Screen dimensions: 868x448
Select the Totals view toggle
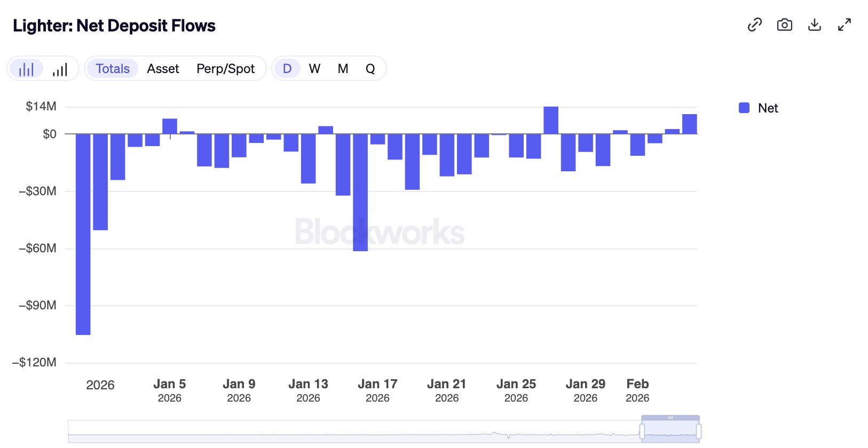113,69
